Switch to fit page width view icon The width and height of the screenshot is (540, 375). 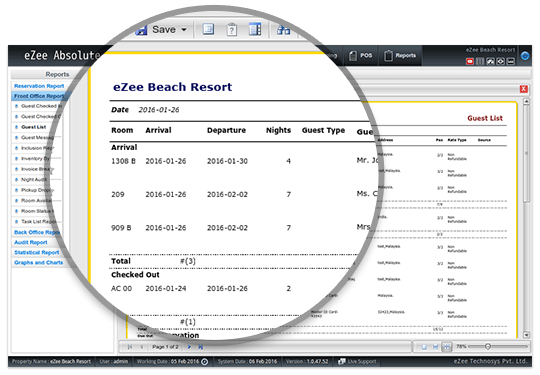436,347
